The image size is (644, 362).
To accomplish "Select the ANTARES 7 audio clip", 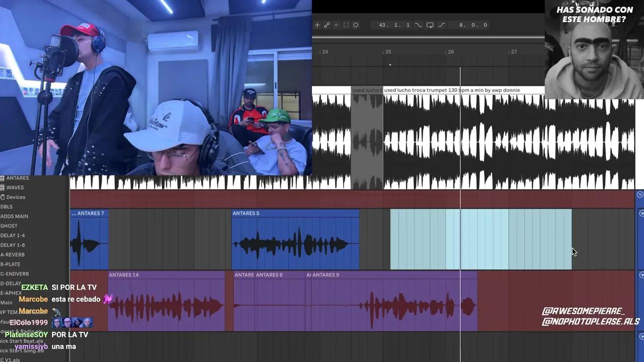I will (89, 240).
